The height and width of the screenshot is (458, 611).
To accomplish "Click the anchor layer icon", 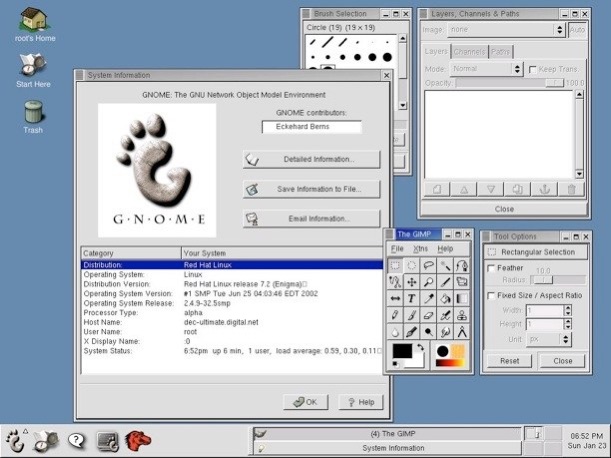I will (545, 189).
